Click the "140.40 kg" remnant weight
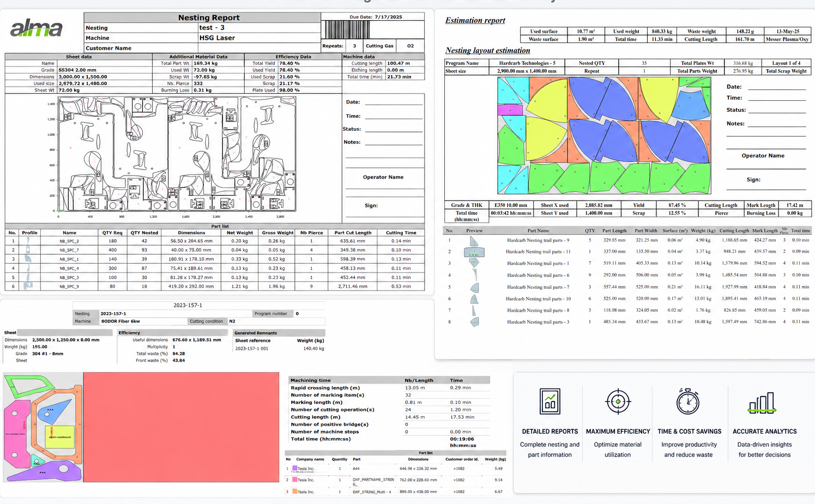 coord(313,348)
